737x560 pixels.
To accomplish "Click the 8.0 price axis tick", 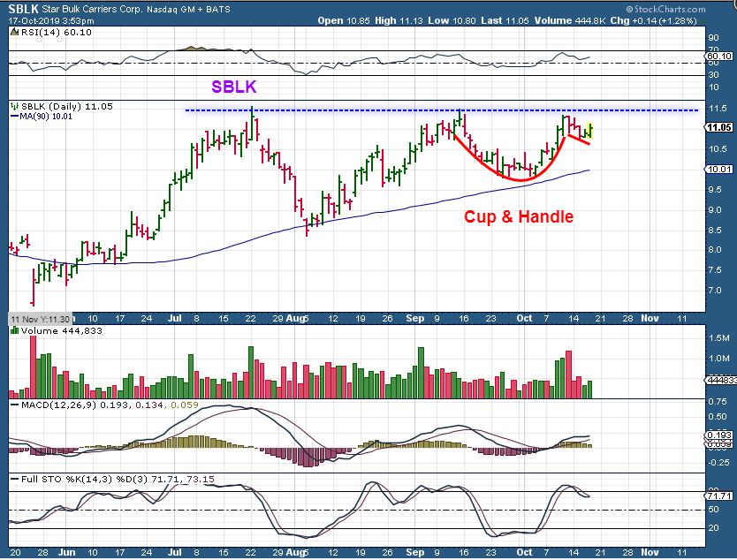I will tap(716, 249).
